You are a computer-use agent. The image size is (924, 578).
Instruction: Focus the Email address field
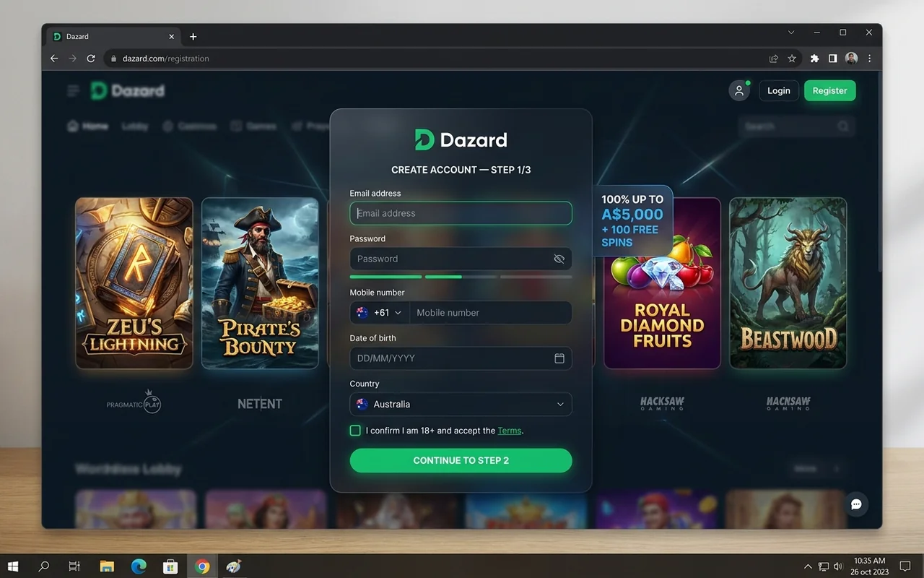[461, 213]
